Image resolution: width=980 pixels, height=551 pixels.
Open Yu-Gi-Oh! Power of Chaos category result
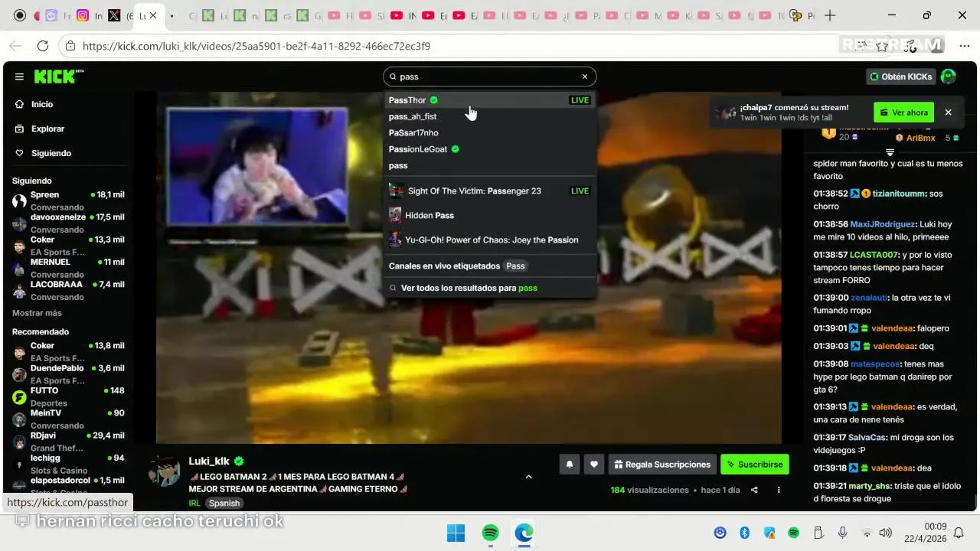point(489,240)
